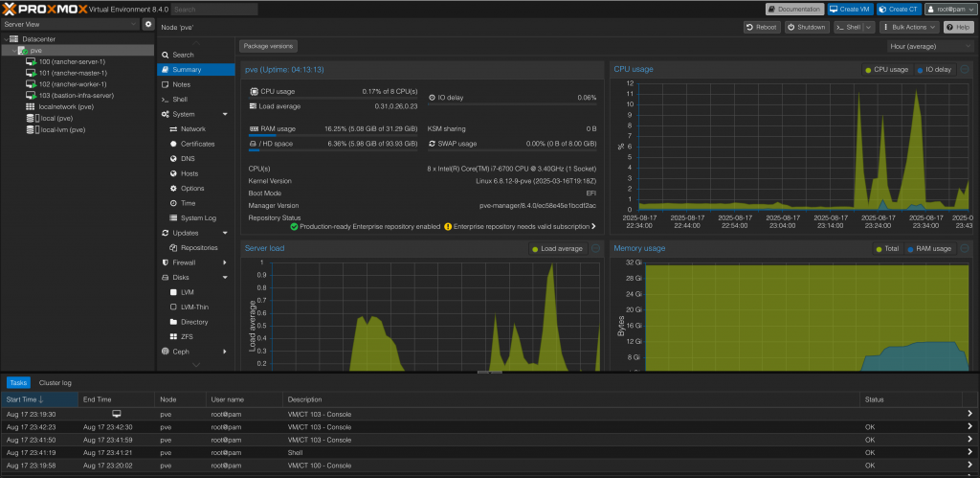The image size is (980, 478).
Task: Open the Shell split-button dropdown arrow
Action: click(869, 28)
